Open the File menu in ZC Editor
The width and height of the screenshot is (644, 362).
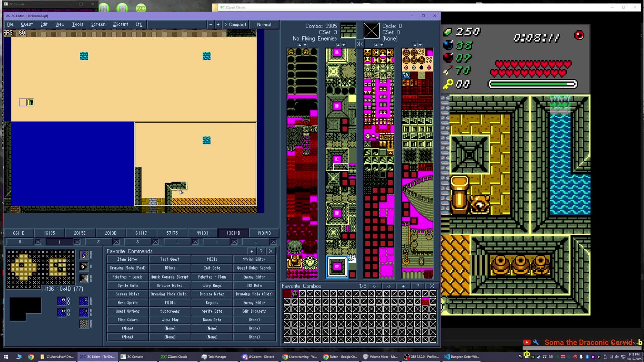click(x=10, y=24)
